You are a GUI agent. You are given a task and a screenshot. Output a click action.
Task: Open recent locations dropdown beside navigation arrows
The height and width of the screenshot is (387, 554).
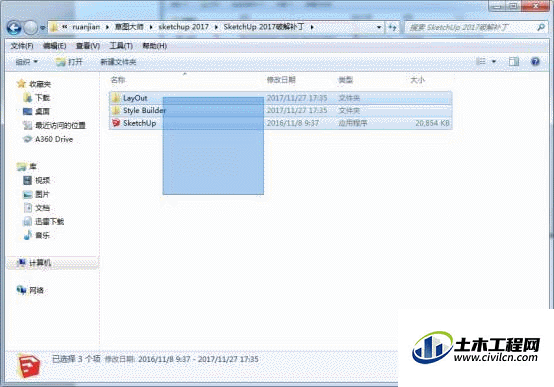[x=42, y=28]
